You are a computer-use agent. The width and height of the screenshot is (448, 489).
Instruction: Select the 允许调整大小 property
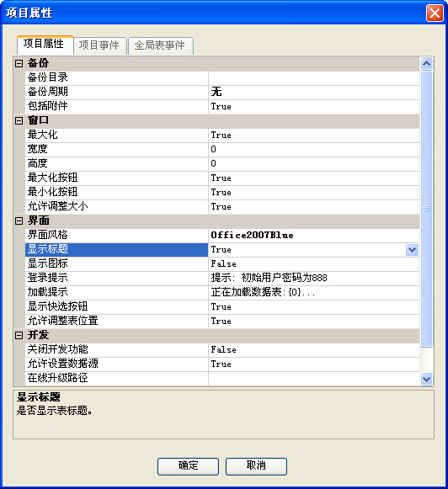pos(117,207)
